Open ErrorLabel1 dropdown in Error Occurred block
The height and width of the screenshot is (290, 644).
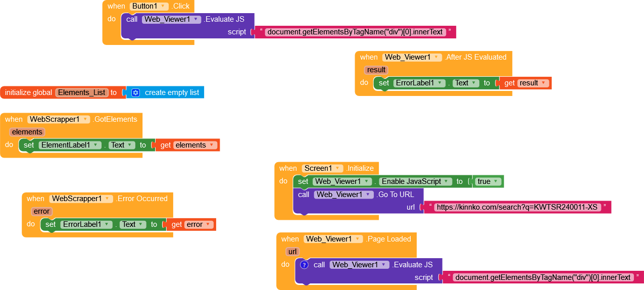click(x=86, y=224)
